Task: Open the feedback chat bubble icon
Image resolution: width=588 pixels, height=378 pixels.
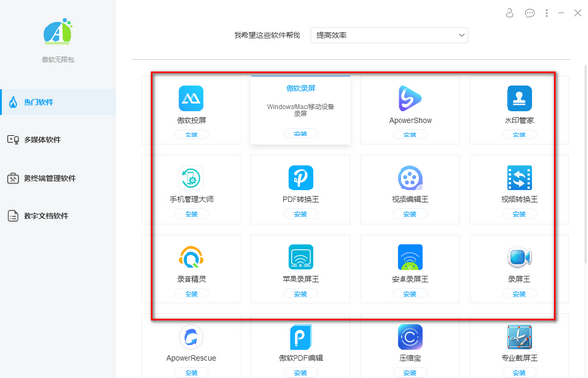Action: tap(529, 13)
